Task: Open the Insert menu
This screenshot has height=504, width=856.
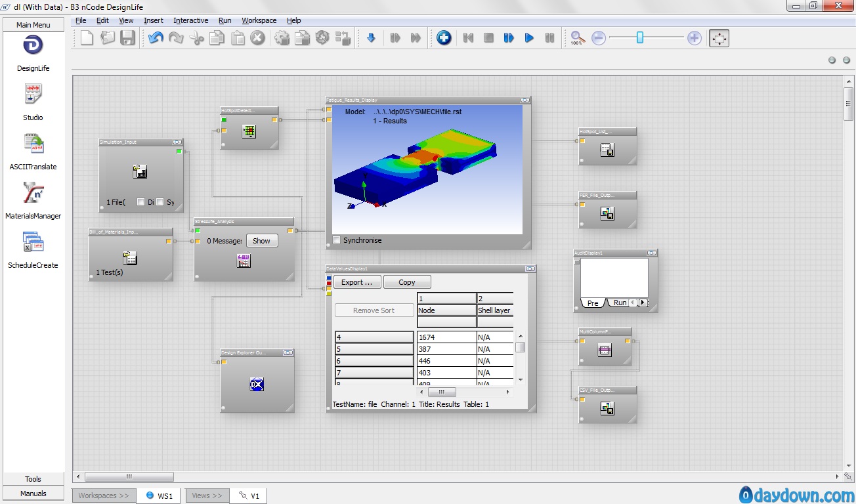Action: 154,20
